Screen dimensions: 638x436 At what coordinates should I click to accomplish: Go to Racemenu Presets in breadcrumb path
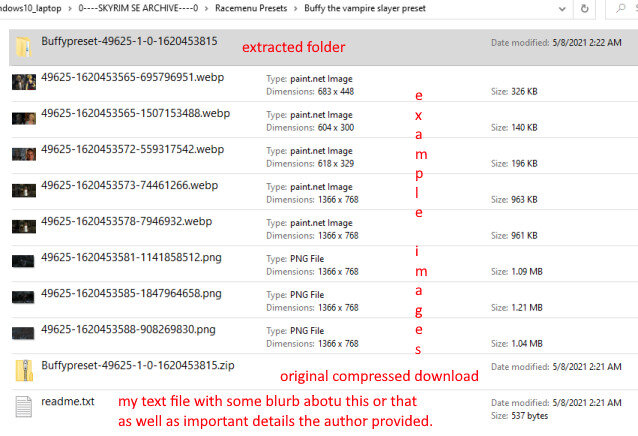251,8
